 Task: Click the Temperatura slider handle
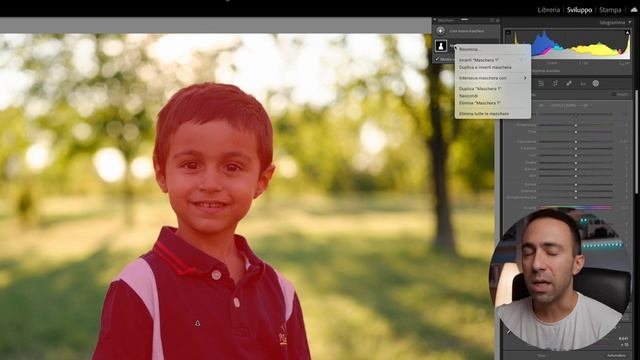coord(576,125)
